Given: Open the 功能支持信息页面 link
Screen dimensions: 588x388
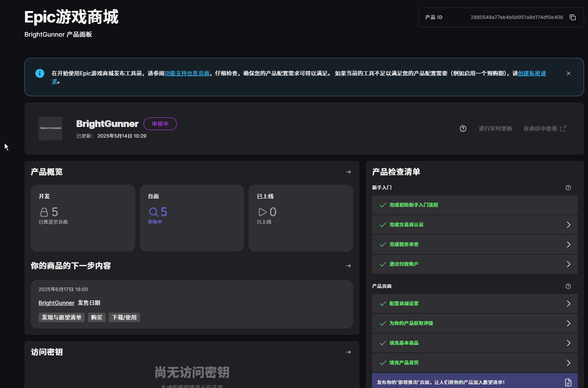Looking at the screenshot, I should [x=187, y=73].
